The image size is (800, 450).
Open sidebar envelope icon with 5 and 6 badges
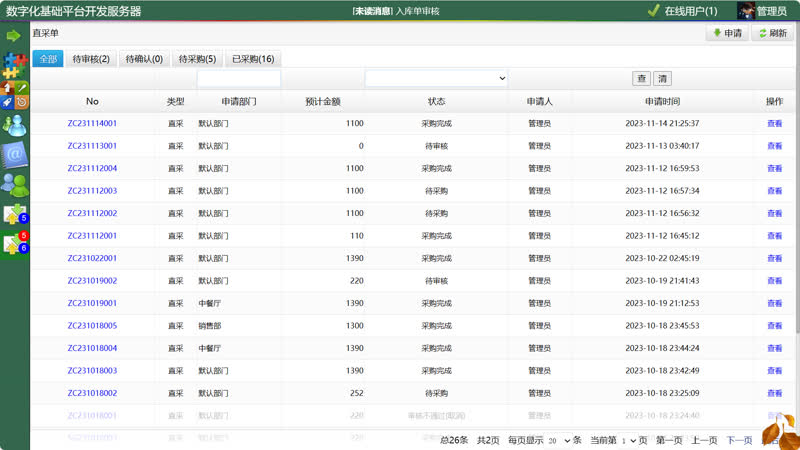tap(14, 244)
